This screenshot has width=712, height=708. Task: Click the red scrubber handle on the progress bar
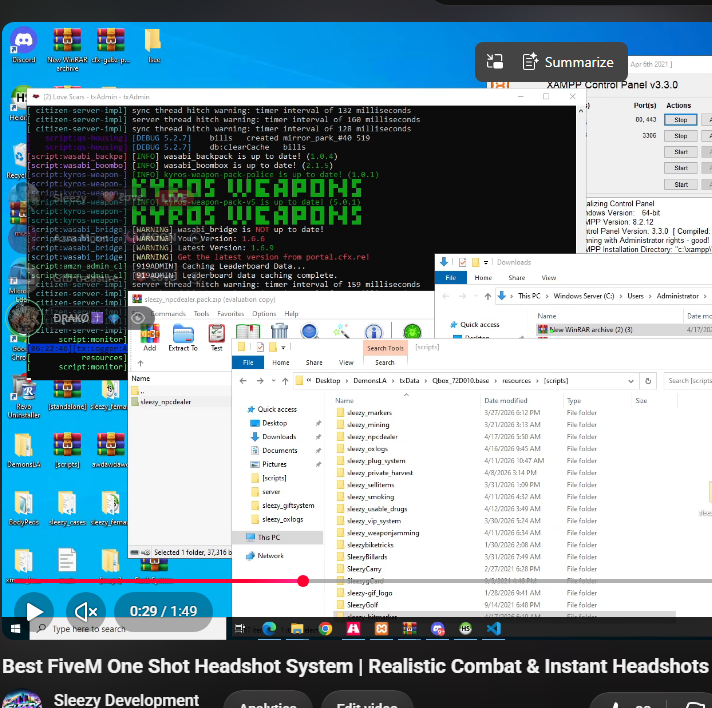tap(303, 580)
